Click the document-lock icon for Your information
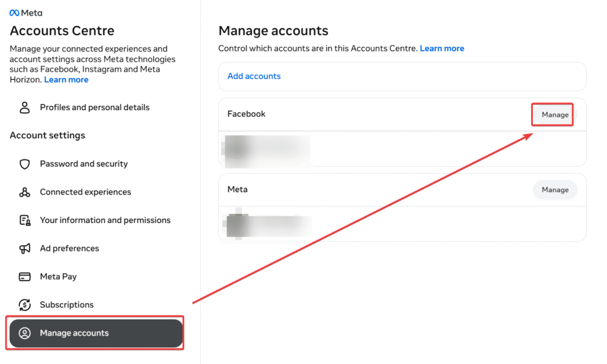Screen dimensions: 607x364 pos(25,221)
